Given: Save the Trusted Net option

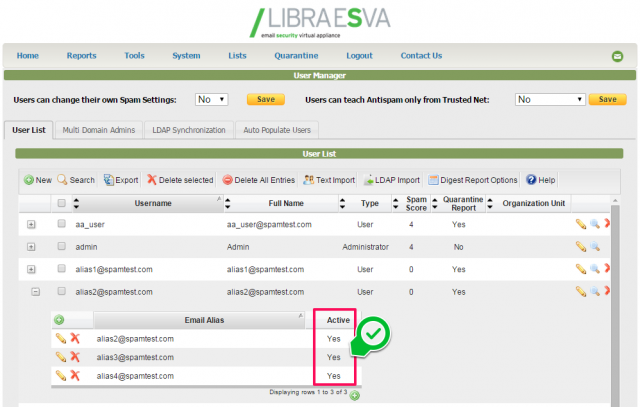Looking at the screenshot, I should [x=607, y=100].
